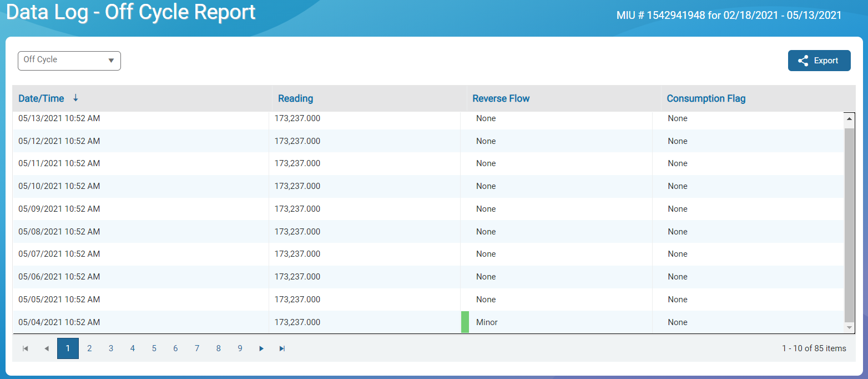Image resolution: width=868 pixels, height=379 pixels.
Task: Select the top row dated 05/13/2021
Action: click(222, 118)
